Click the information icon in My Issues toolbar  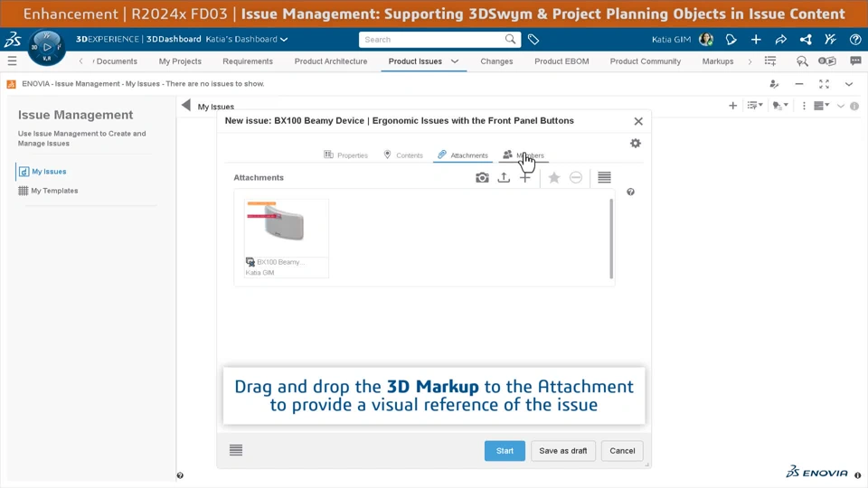point(854,107)
